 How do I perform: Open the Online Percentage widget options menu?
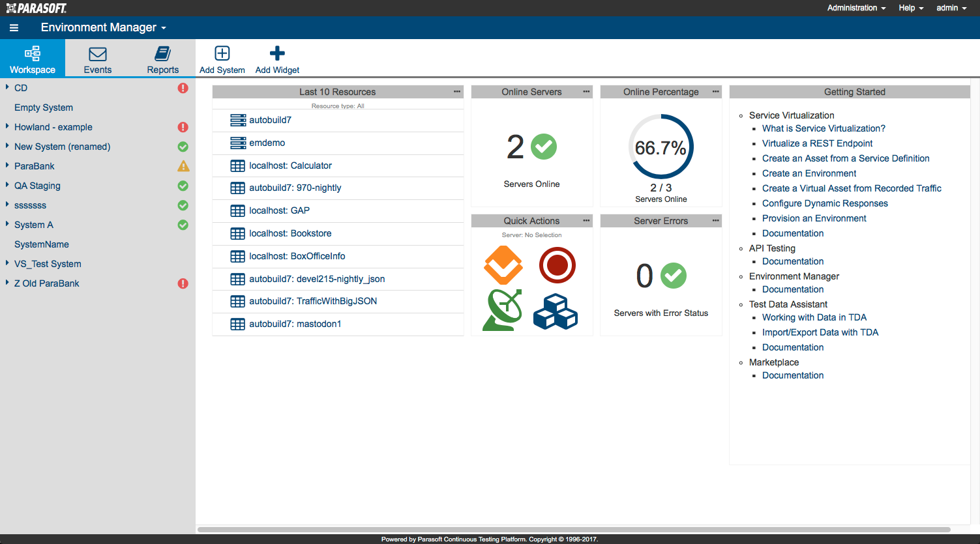pyautogui.click(x=715, y=92)
